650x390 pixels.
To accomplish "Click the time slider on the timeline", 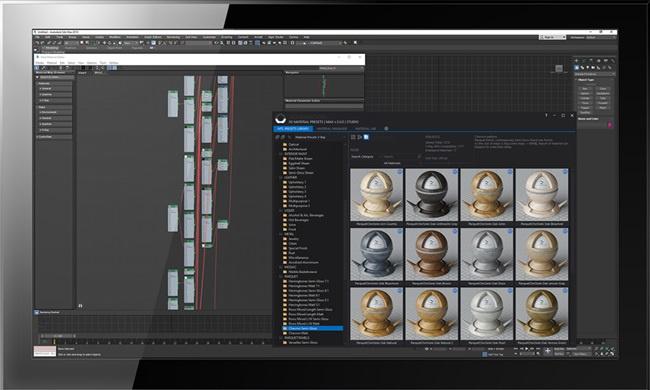I will [x=57, y=336].
